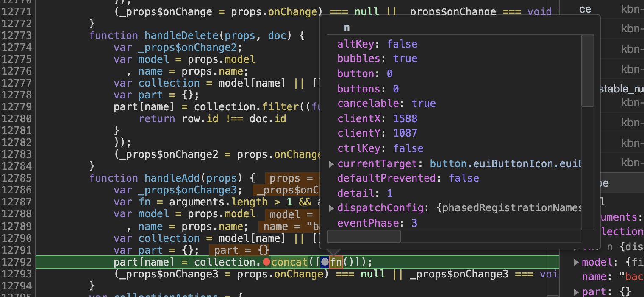Expand the currentTarget property in the event popup
Screen dimensions: 644x297
(331, 163)
